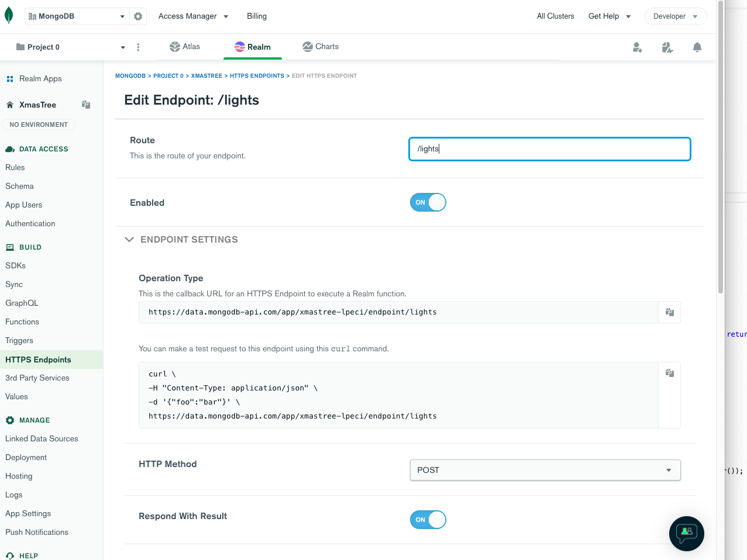Click the XMASTREE breadcrumb link
The height and width of the screenshot is (560, 747).
tap(206, 76)
